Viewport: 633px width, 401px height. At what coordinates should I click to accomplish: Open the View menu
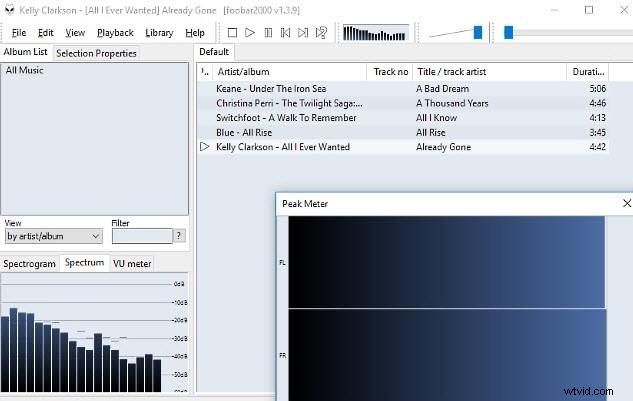click(75, 33)
